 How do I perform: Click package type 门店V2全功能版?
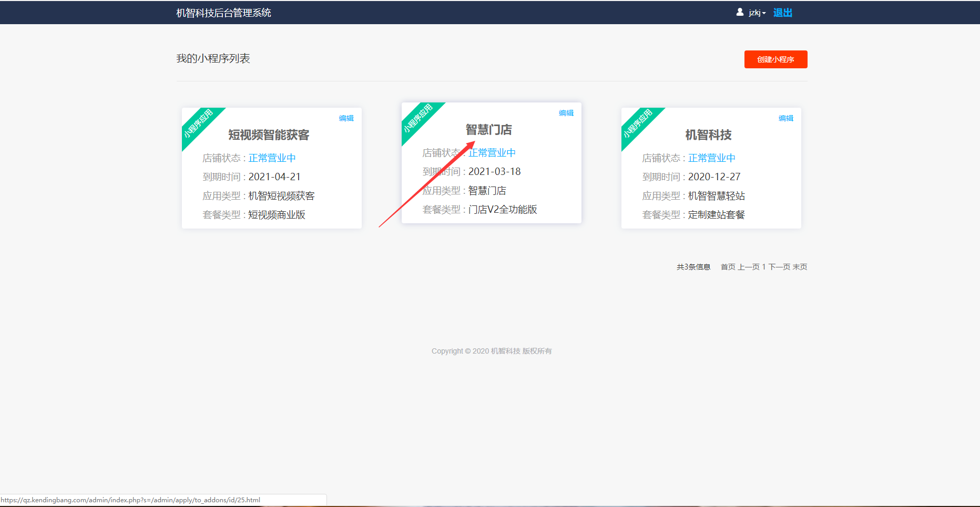503,210
